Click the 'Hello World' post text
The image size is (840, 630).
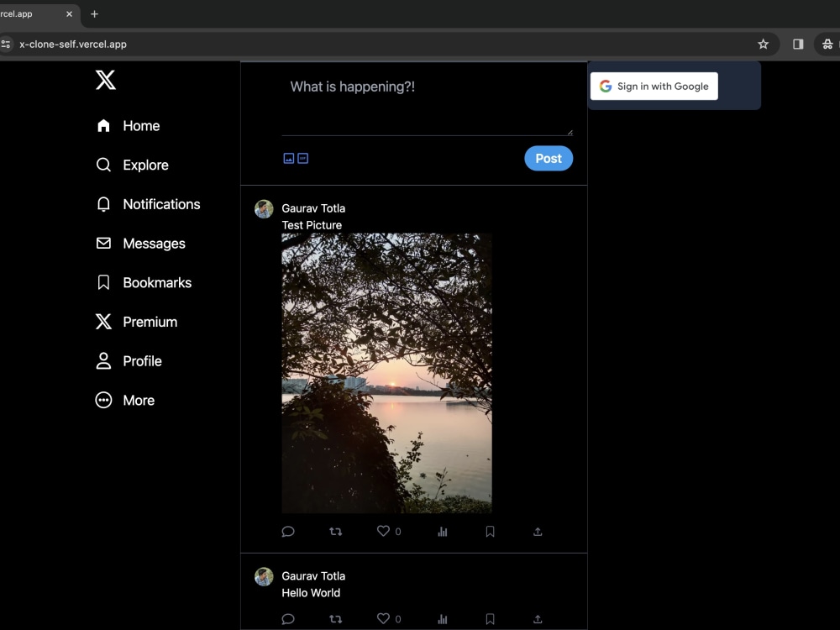tap(311, 592)
